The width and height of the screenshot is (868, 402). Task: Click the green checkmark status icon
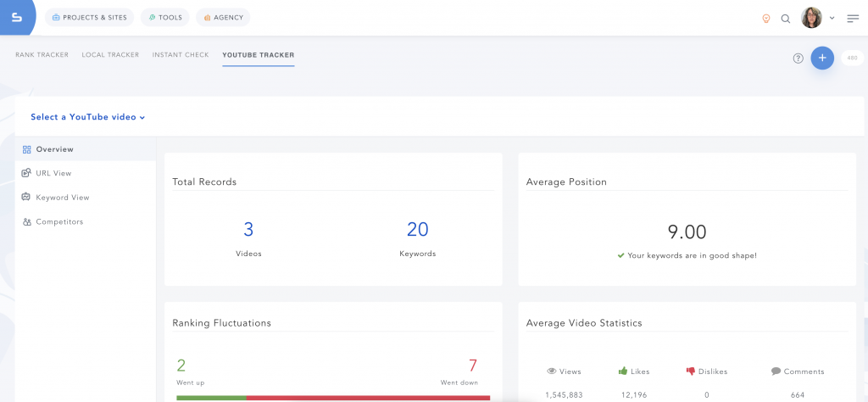click(621, 256)
